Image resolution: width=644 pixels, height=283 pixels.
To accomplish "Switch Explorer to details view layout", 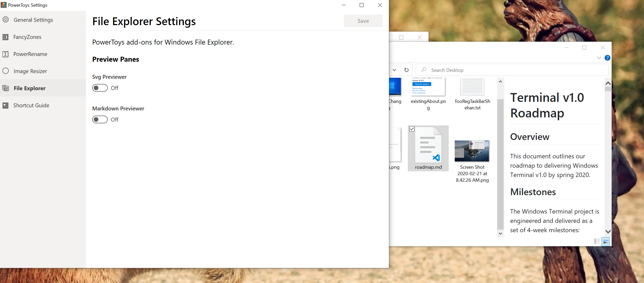I will tap(597, 241).
